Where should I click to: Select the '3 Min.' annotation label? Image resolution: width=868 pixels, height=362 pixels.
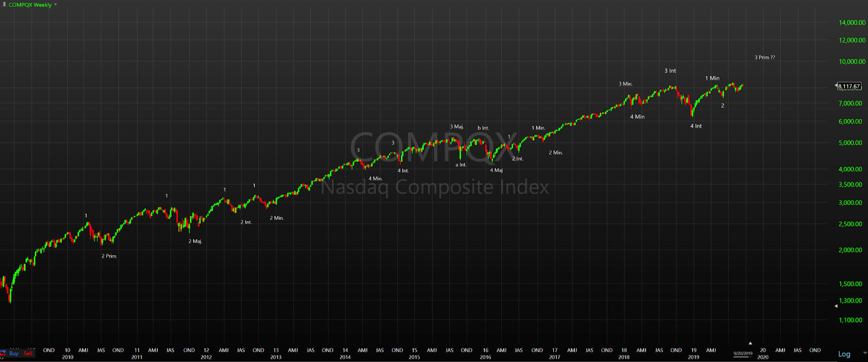point(626,84)
